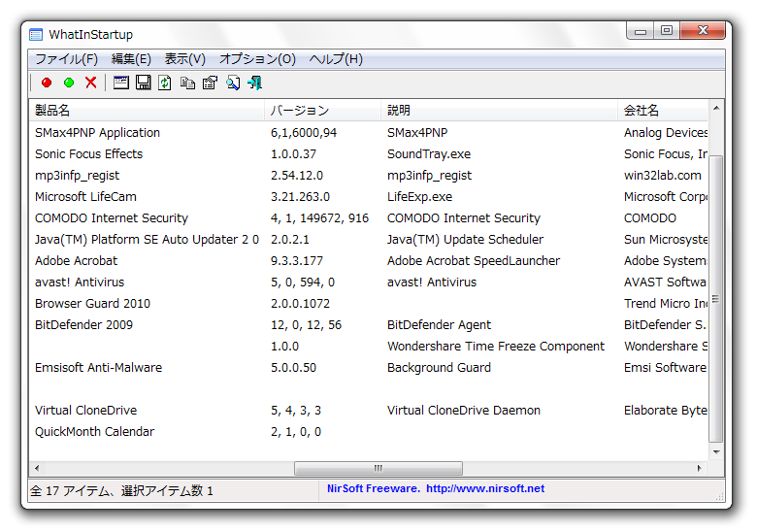Open the 編集(E) menu
This screenshot has width=757, height=532.
pos(131,59)
